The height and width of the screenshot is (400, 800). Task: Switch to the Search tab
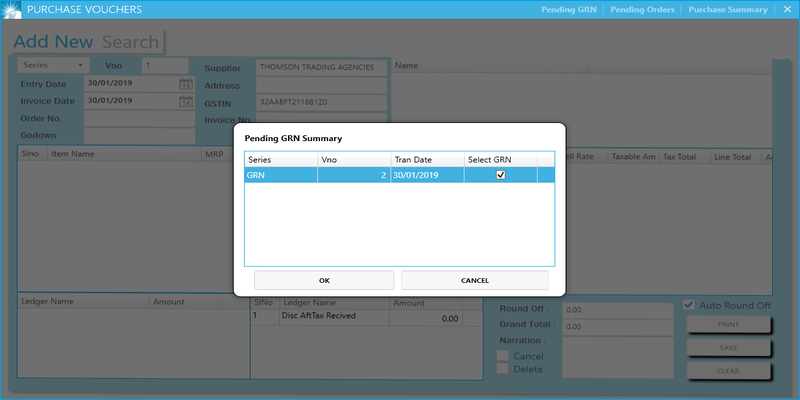pos(130,42)
